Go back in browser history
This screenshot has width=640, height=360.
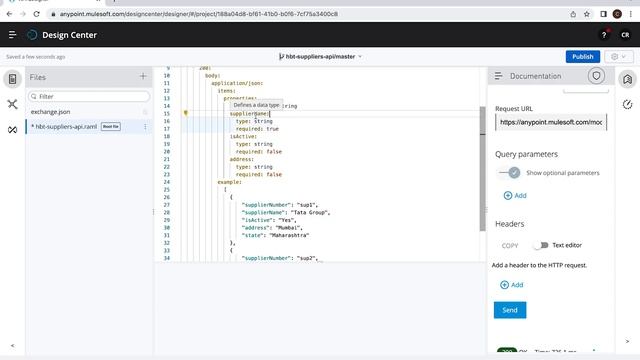(x=9, y=14)
